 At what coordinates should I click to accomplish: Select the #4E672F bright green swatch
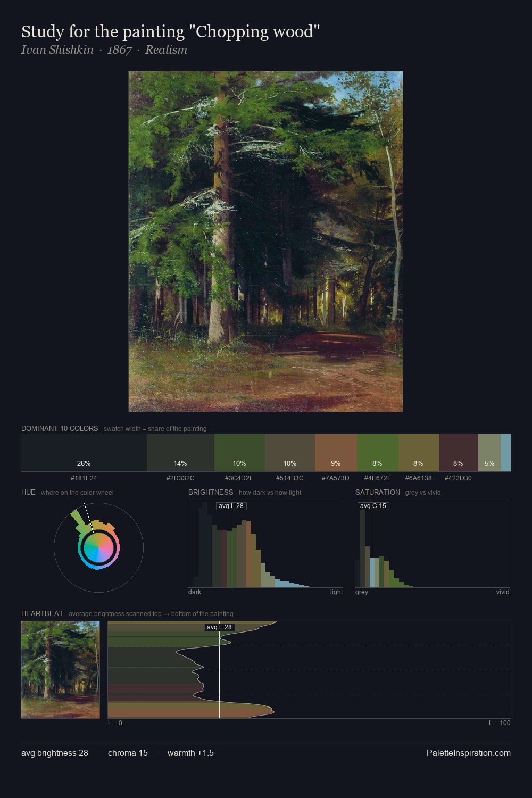pos(378,453)
